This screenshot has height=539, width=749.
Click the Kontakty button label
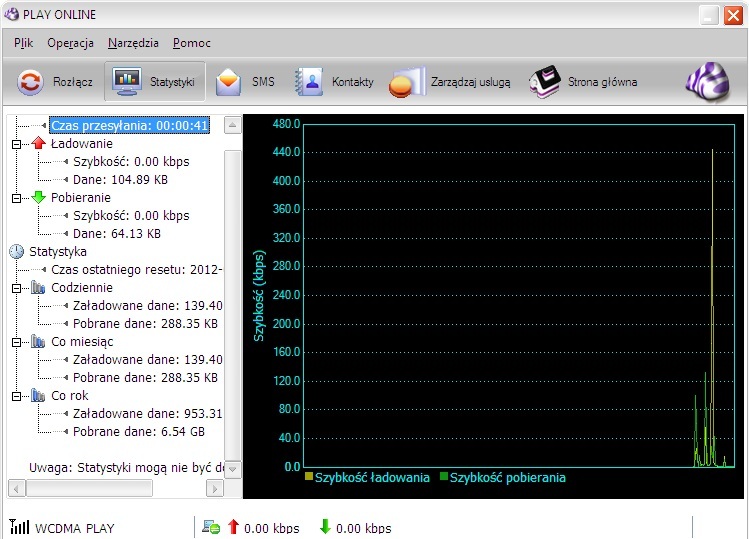tap(353, 82)
